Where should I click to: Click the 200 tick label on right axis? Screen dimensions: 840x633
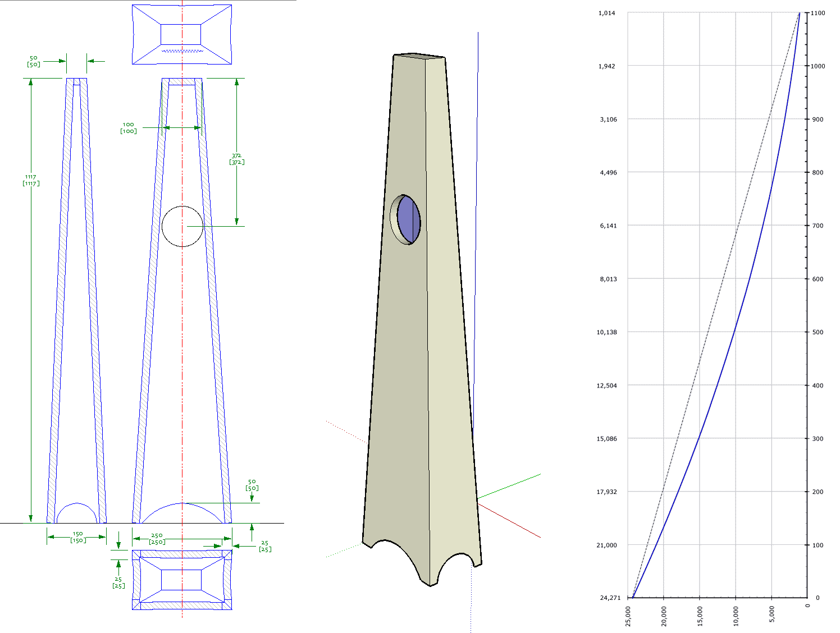tap(818, 492)
